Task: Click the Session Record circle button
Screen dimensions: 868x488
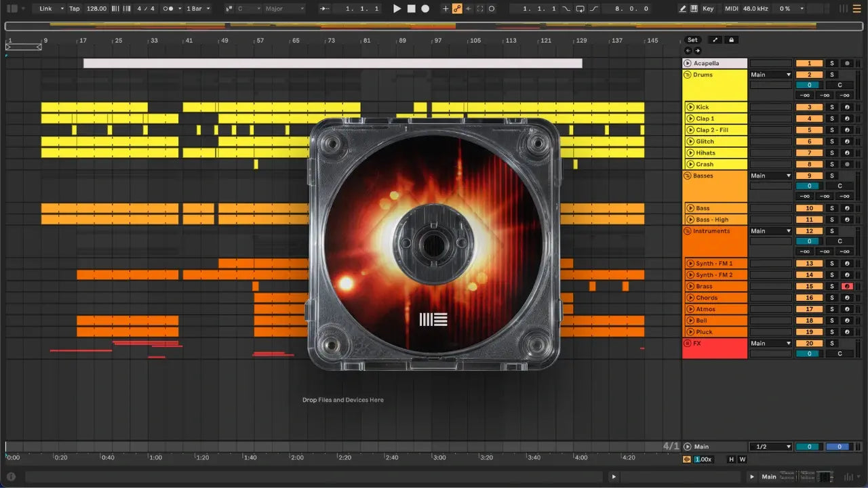Action: pyautogui.click(x=492, y=9)
